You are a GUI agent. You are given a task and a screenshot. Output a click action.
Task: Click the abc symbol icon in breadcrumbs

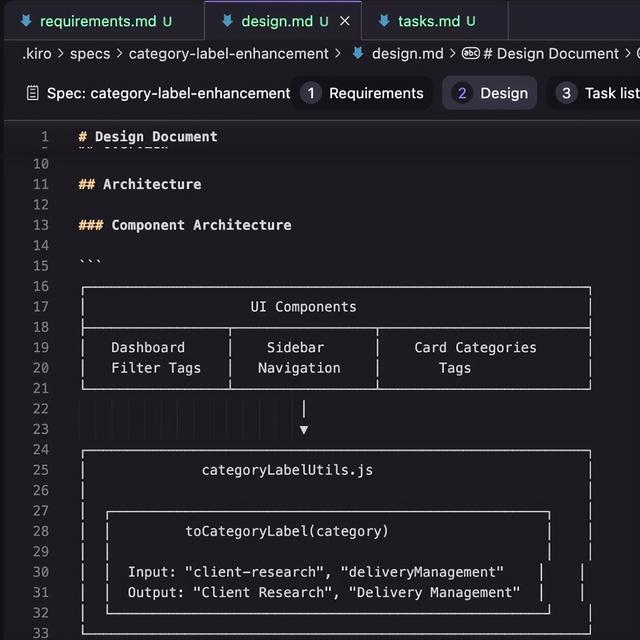coord(470,54)
